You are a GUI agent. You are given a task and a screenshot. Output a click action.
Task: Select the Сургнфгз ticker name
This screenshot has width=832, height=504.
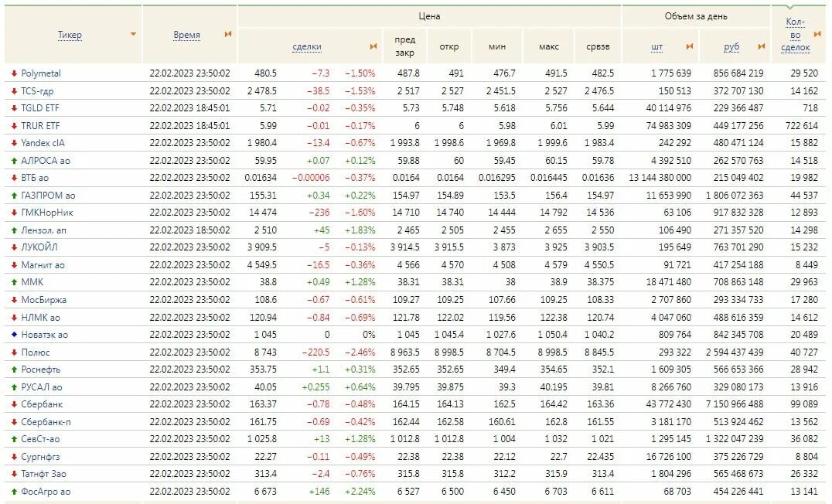point(40,457)
